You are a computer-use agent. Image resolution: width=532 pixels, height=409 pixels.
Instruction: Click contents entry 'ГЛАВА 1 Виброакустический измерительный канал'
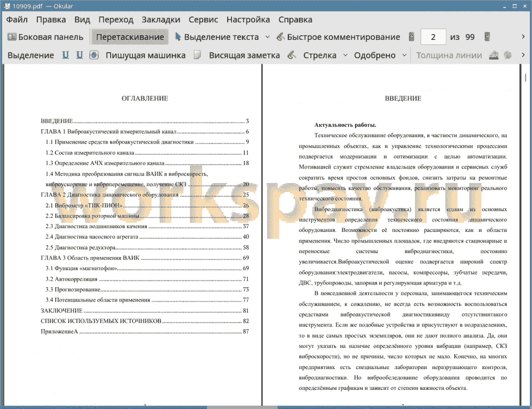pyautogui.click(x=145, y=131)
